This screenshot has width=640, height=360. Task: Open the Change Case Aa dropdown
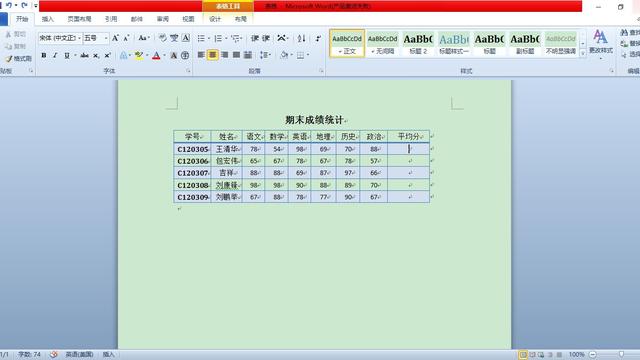[x=143, y=38]
